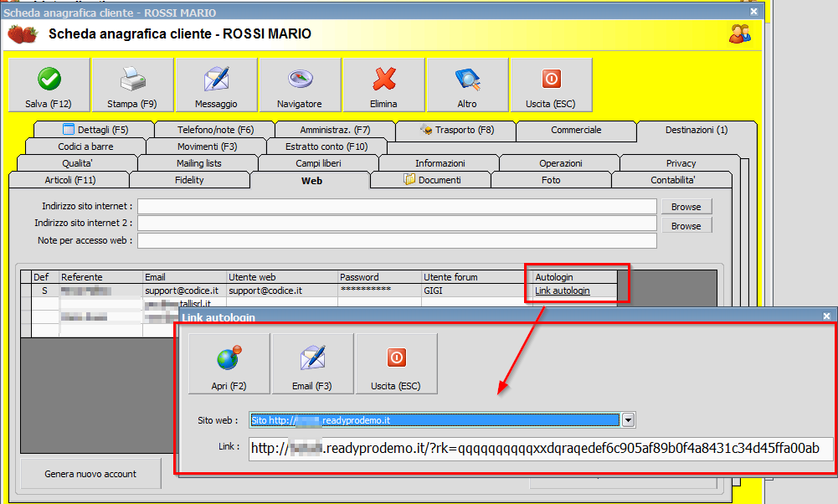This screenshot has width=838, height=504.
Task: Open the Navigatore compass button
Action: tap(300, 85)
